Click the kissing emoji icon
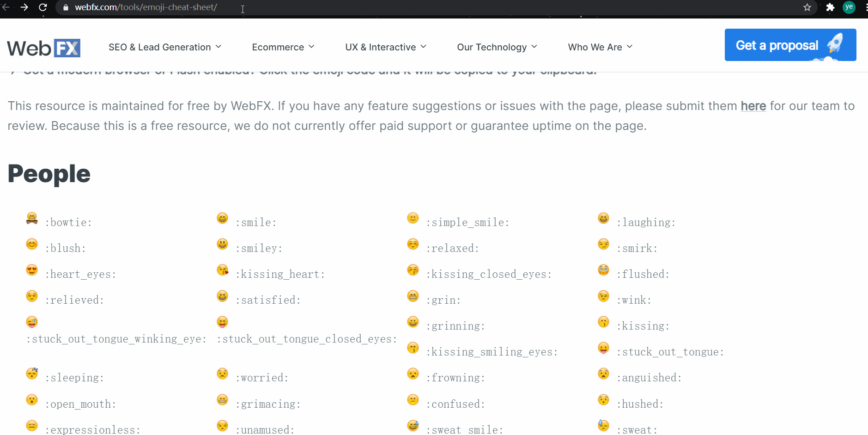The height and width of the screenshot is (435, 868). 603,322
